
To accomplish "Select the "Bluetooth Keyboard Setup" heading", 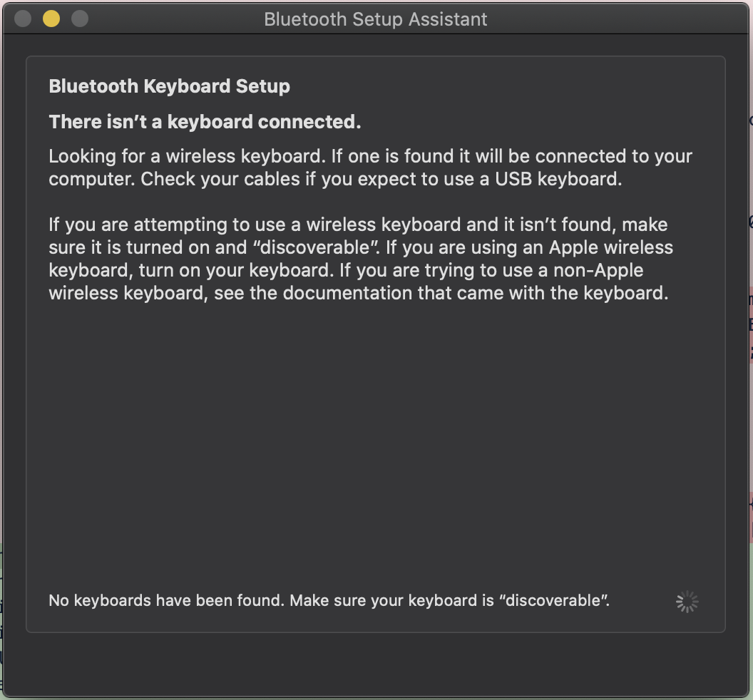I will 169,87.
